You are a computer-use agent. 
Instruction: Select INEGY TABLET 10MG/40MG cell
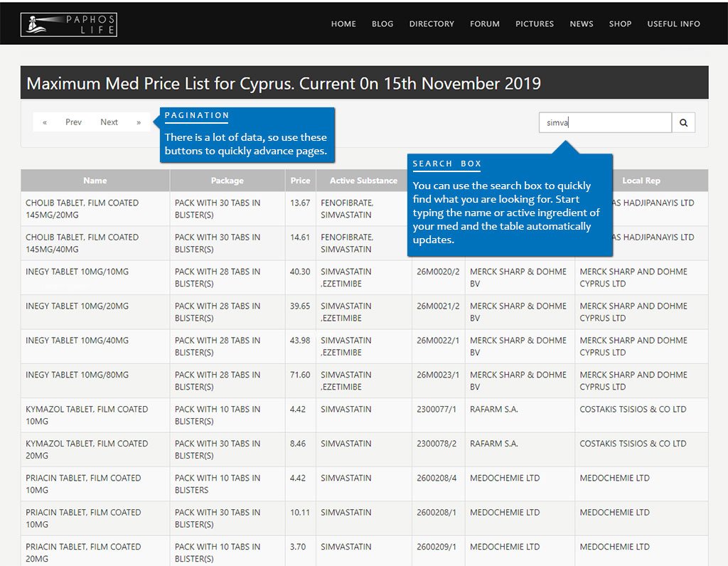[95, 346]
